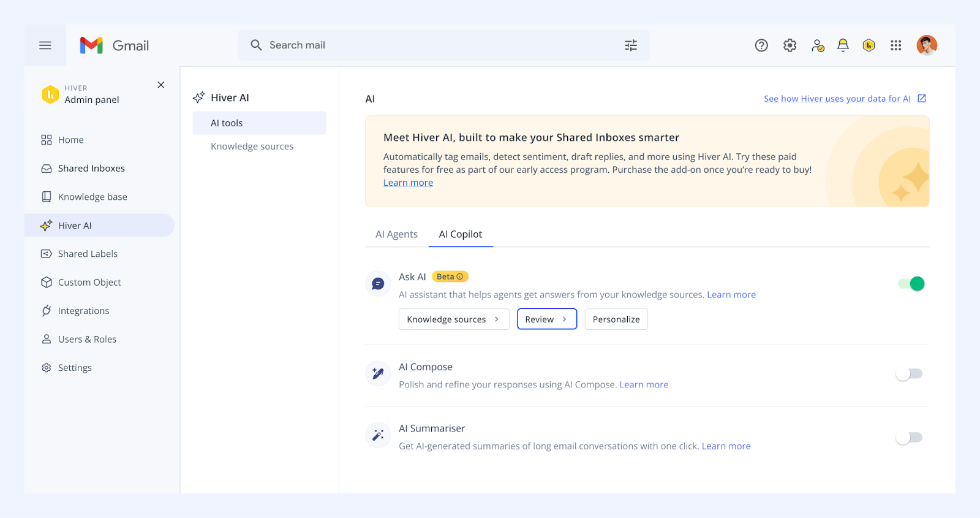The width and height of the screenshot is (980, 518).
Task: Click the Hiver hexagon icon in header
Action: (869, 45)
